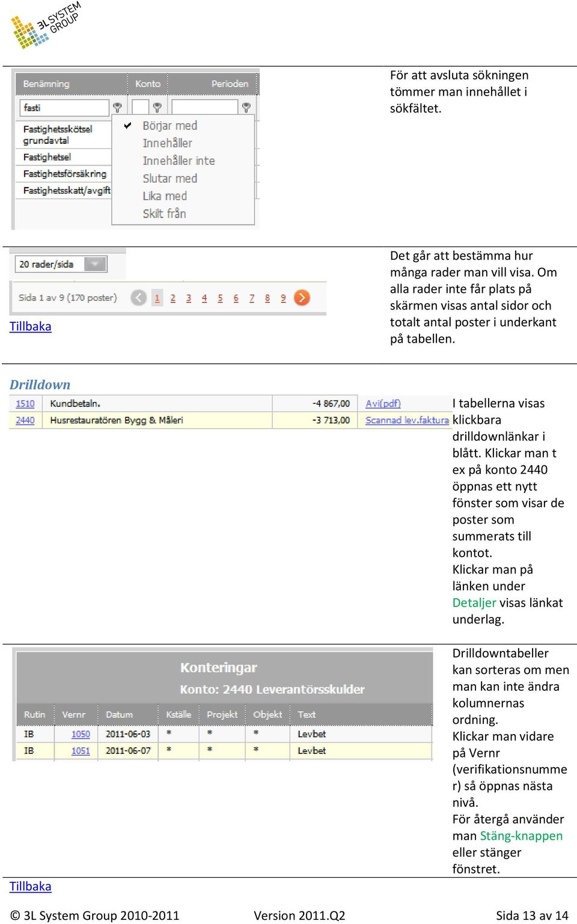Click 'Version 2011.Q2' in the footer
Viewport: 577px width, 924px height.
[x=299, y=916]
